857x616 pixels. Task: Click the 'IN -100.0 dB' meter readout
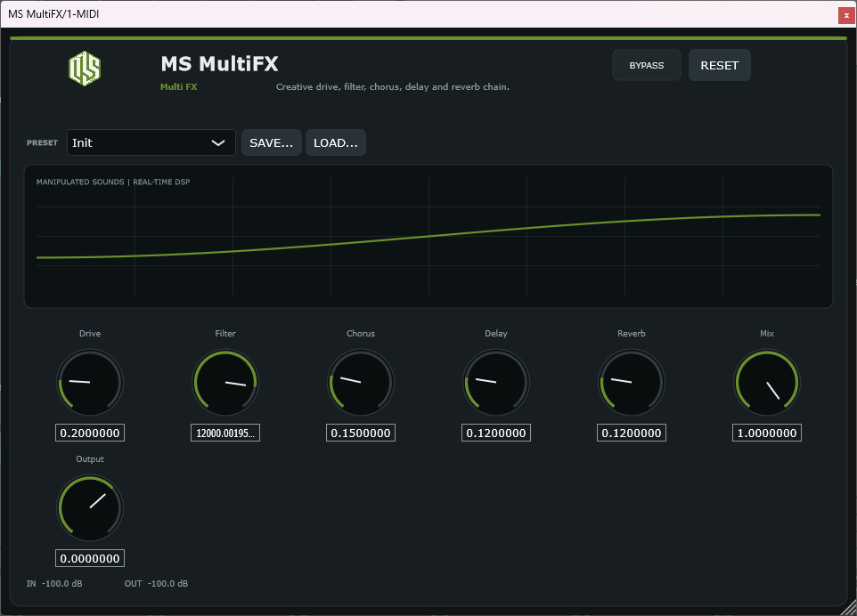pyautogui.click(x=54, y=584)
